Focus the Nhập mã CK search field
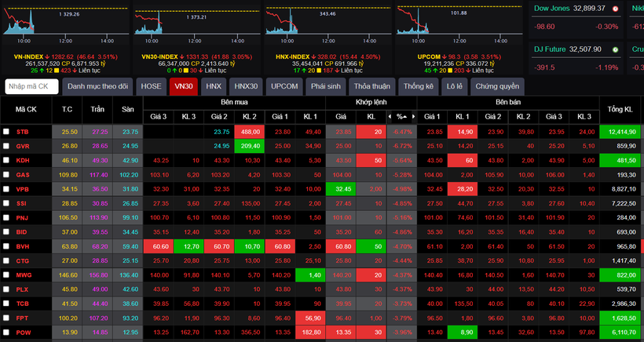Image resolution: width=644 pixels, height=342 pixels. (31, 86)
